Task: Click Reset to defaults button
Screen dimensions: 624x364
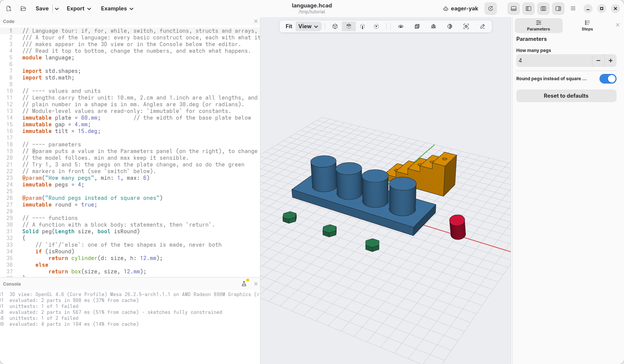Action: (x=566, y=96)
